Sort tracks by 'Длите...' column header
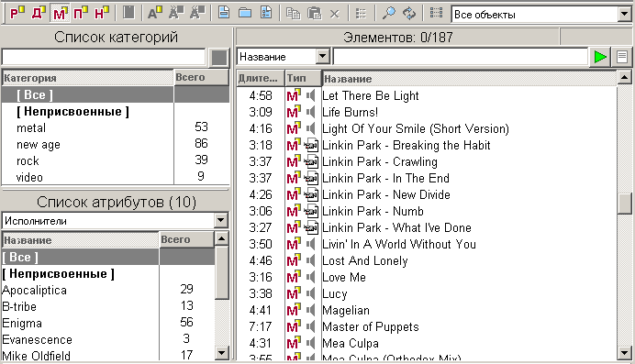 click(x=261, y=78)
